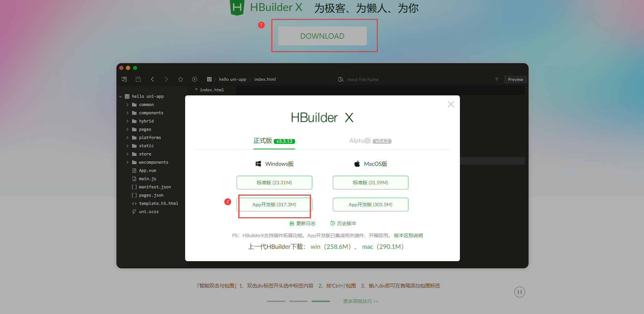Click the bookmark star icon

[181, 79]
